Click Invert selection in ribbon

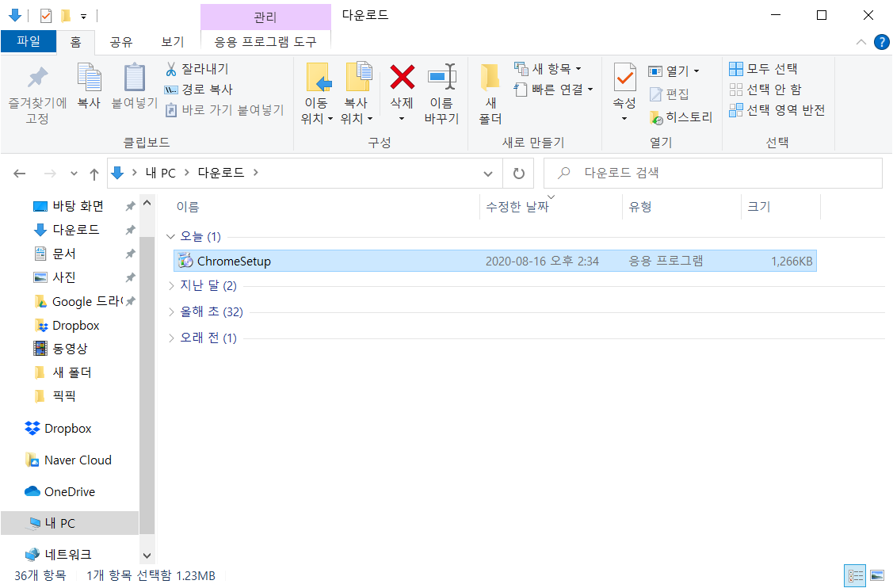coord(777,110)
